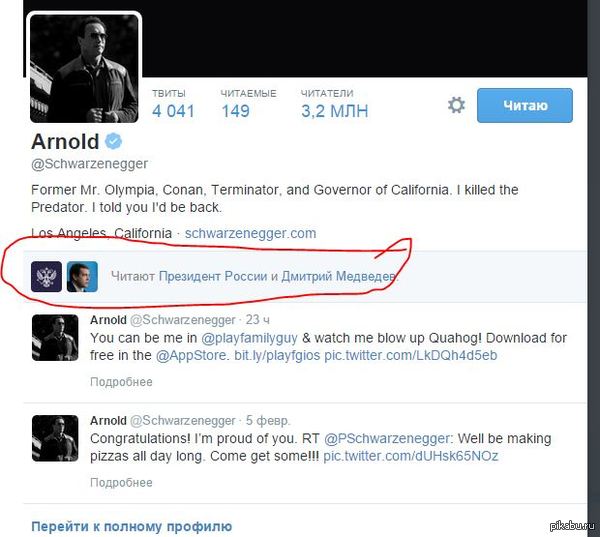
Task: Expand Подробнее under the pizza tweet
Action: click(x=121, y=482)
